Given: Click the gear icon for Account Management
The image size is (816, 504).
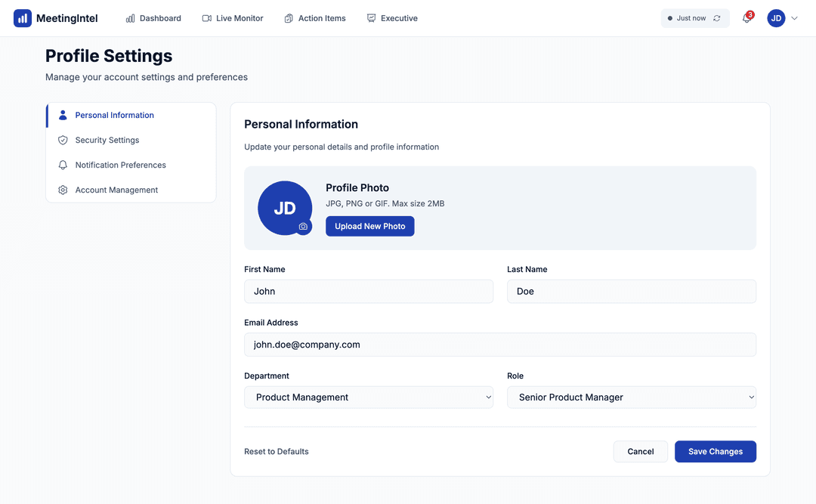Looking at the screenshot, I should [63, 190].
